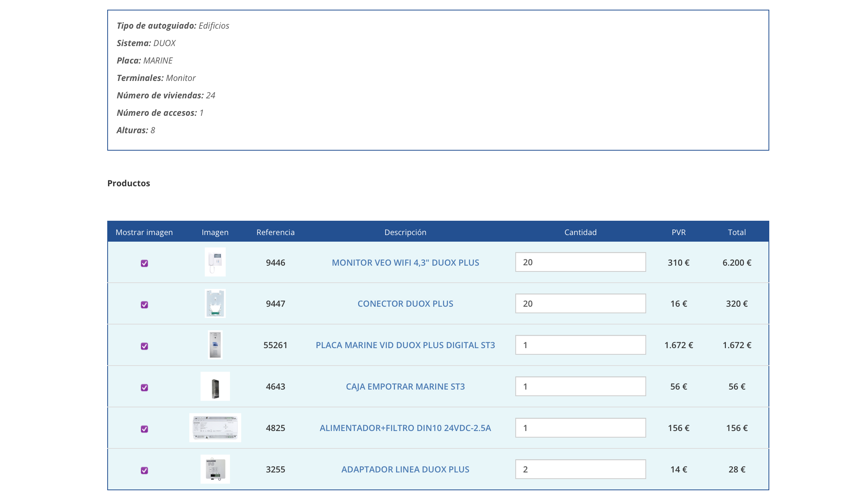Toggle show image checkbox for Conector DUOX Plus
This screenshot has width=868, height=498.
click(144, 305)
